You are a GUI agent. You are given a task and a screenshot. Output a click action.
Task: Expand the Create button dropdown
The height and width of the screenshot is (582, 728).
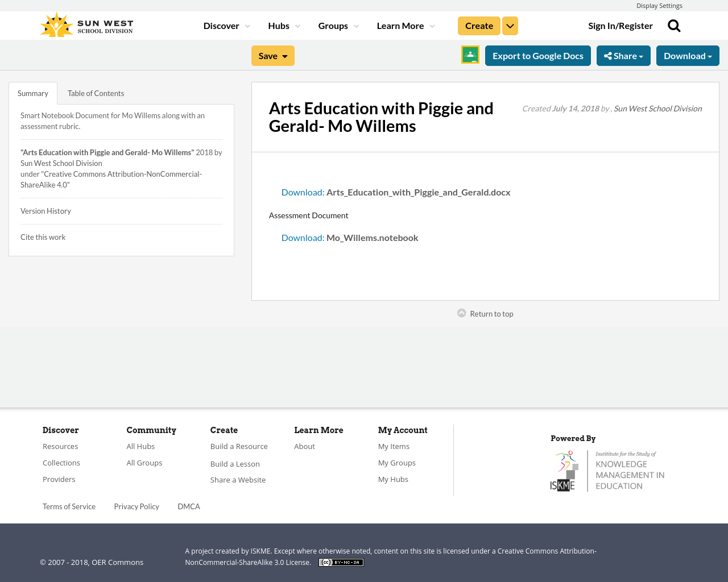510,24
